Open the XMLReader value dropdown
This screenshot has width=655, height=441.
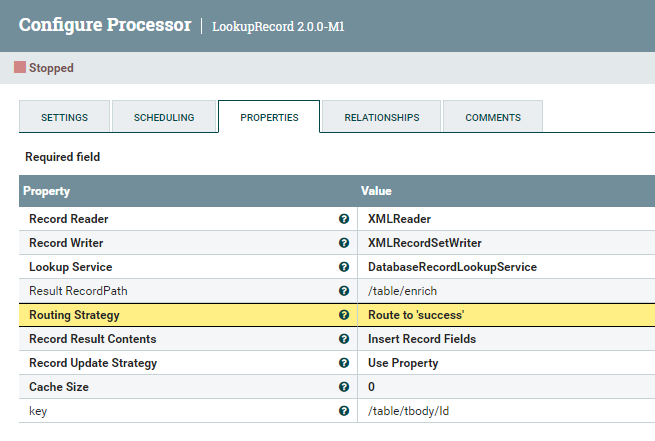tap(399, 219)
